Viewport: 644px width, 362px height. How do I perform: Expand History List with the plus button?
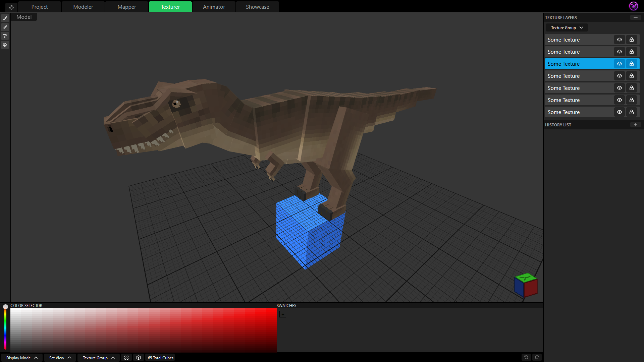(x=635, y=125)
